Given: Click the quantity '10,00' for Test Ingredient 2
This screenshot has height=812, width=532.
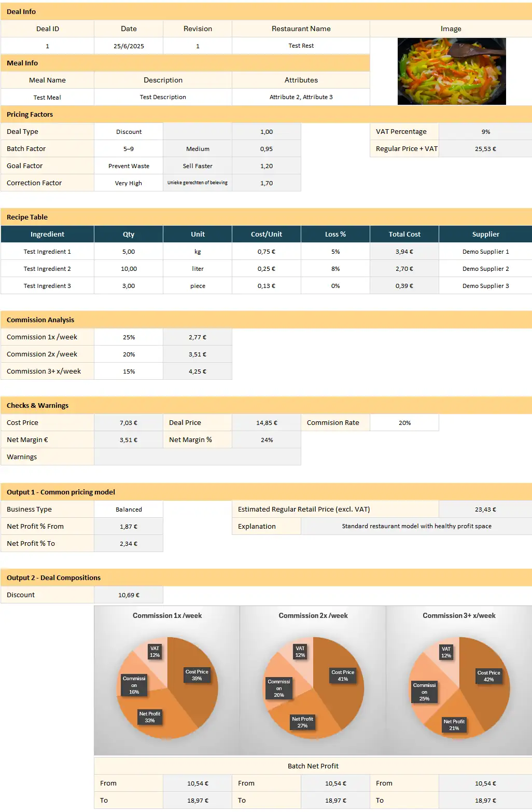Looking at the screenshot, I should (x=129, y=269).
